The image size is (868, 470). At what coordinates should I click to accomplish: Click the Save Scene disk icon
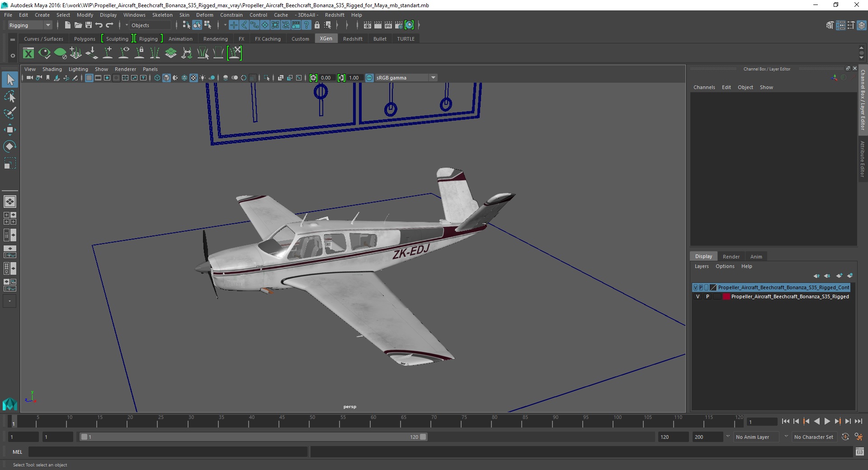(89, 25)
